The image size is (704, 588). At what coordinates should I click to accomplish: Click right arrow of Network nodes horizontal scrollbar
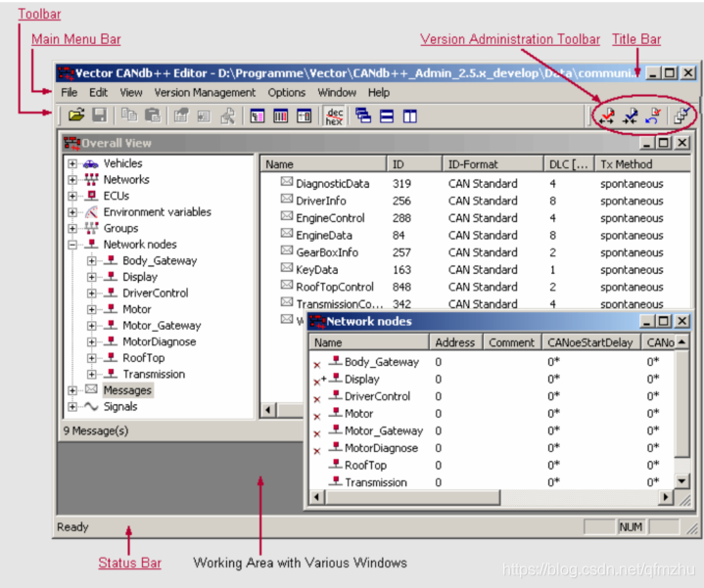[x=666, y=497]
